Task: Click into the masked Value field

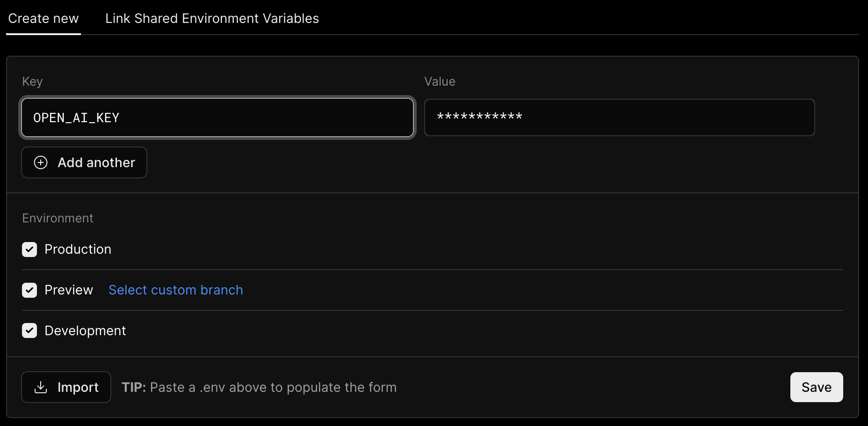Action: pyautogui.click(x=619, y=118)
